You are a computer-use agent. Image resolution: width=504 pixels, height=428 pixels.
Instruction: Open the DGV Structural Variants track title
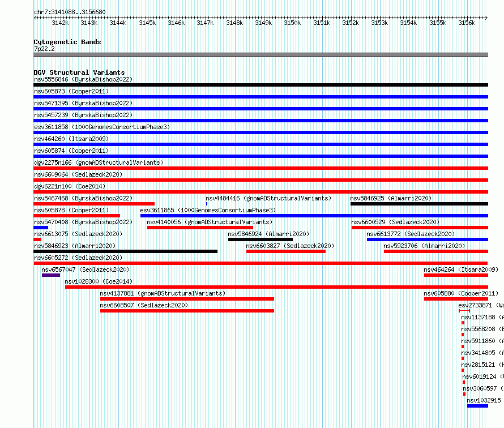79,72
